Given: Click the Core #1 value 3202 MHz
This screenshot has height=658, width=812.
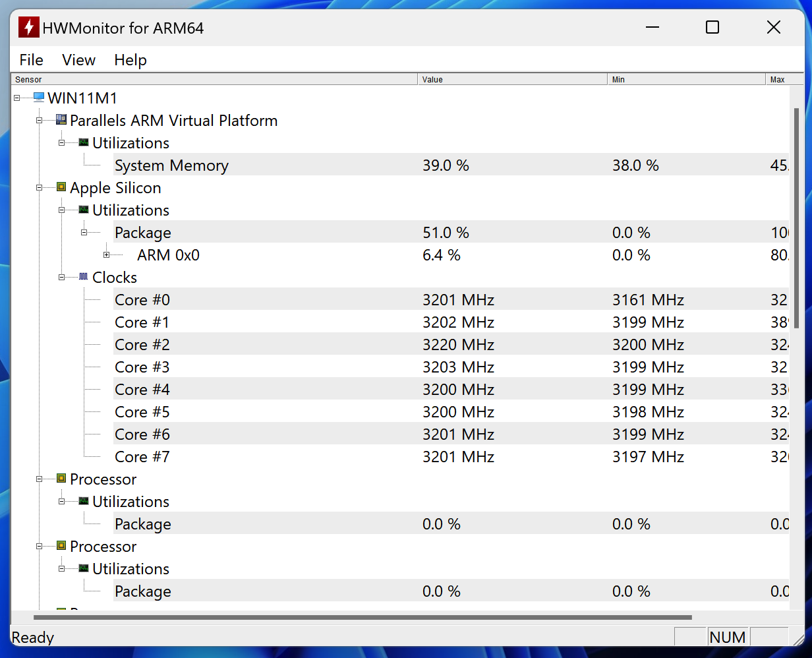Looking at the screenshot, I should pos(458,322).
